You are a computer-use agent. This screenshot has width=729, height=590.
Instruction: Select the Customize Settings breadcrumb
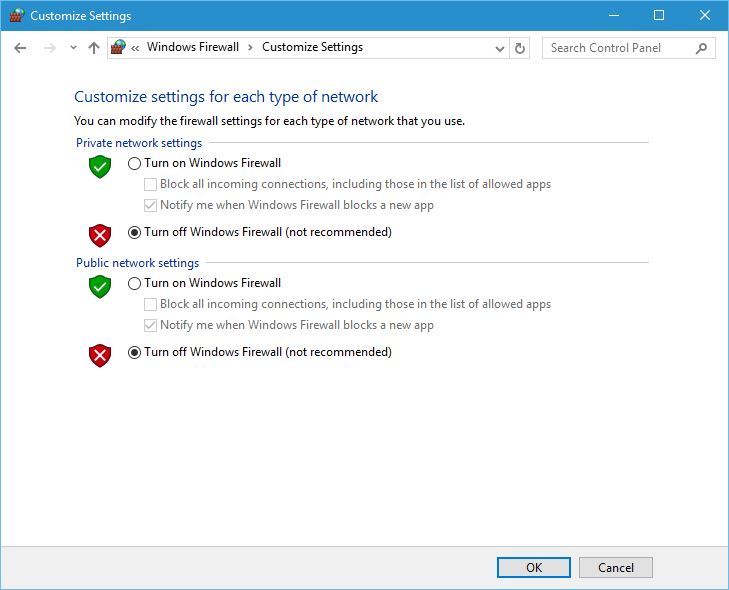pos(312,47)
